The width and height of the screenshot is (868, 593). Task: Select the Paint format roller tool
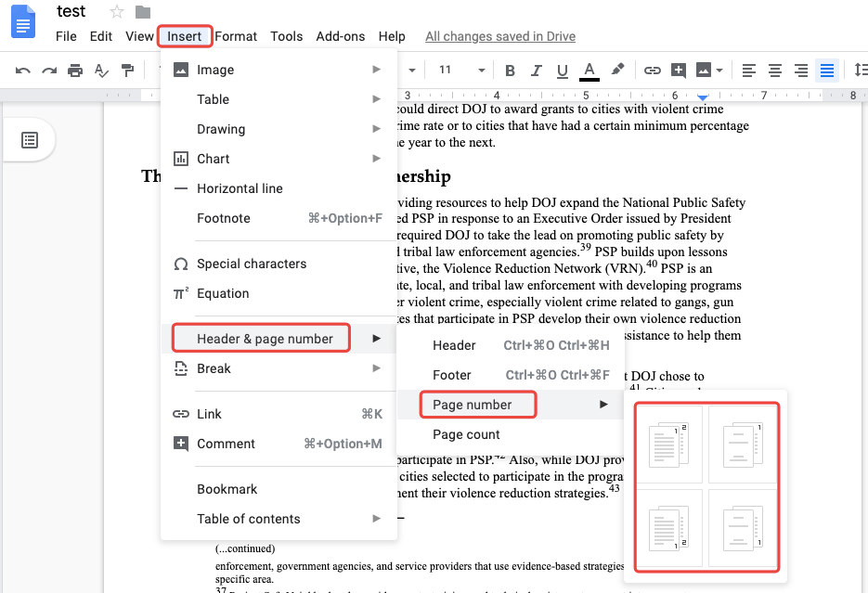128,71
